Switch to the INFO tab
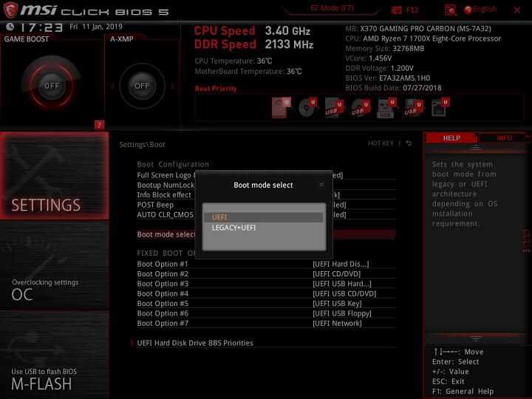The width and height of the screenshot is (532, 399). click(x=504, y=138)
